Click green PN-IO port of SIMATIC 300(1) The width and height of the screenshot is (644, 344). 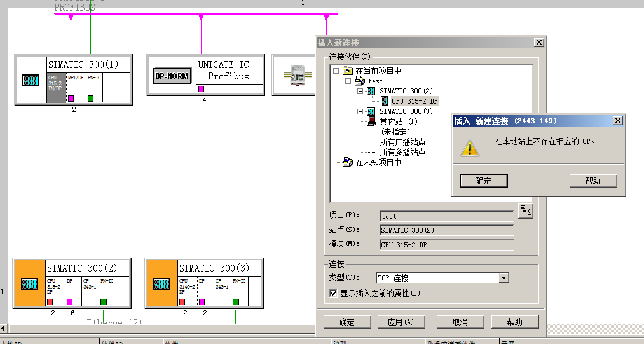[90, 98]
